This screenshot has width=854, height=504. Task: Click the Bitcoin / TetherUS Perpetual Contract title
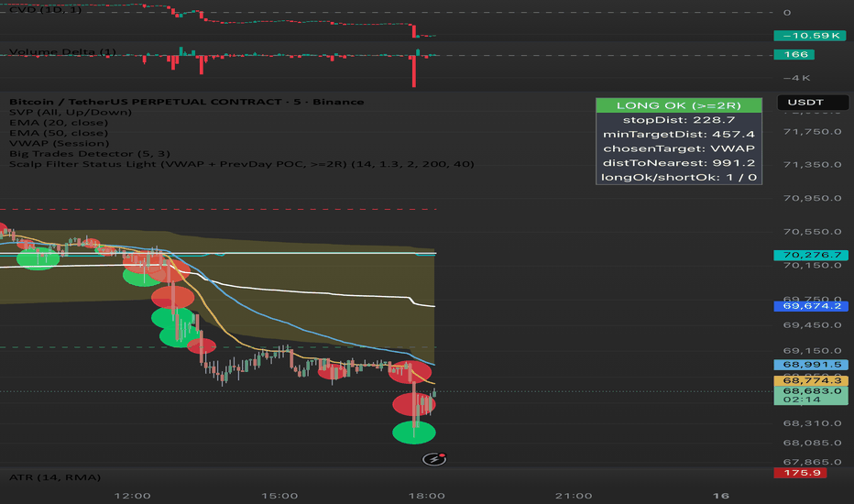click(x=186, y=102)
